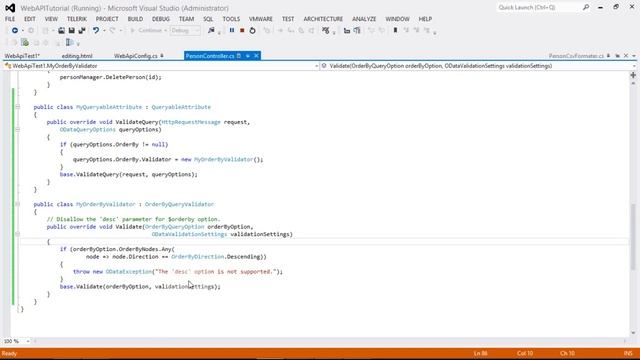The width and height of the screenshot is (640, 360).
Task: Click the QueryableAttribute base class name
Action: point(181,107)
